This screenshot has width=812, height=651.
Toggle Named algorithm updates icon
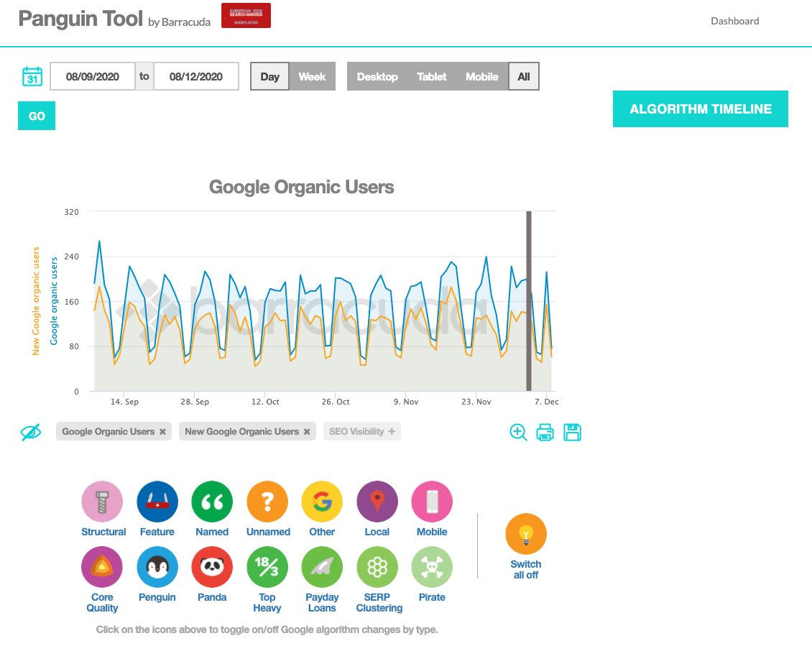(212, 502)
